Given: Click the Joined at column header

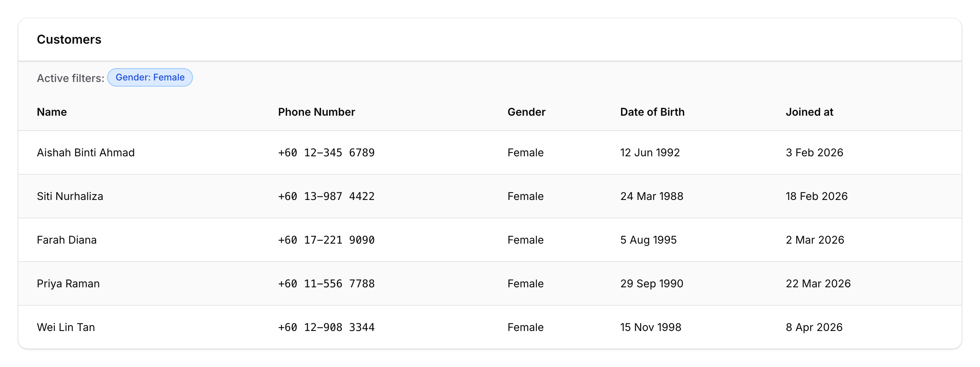Looking at the screenshot, I should tap(810, 112).
